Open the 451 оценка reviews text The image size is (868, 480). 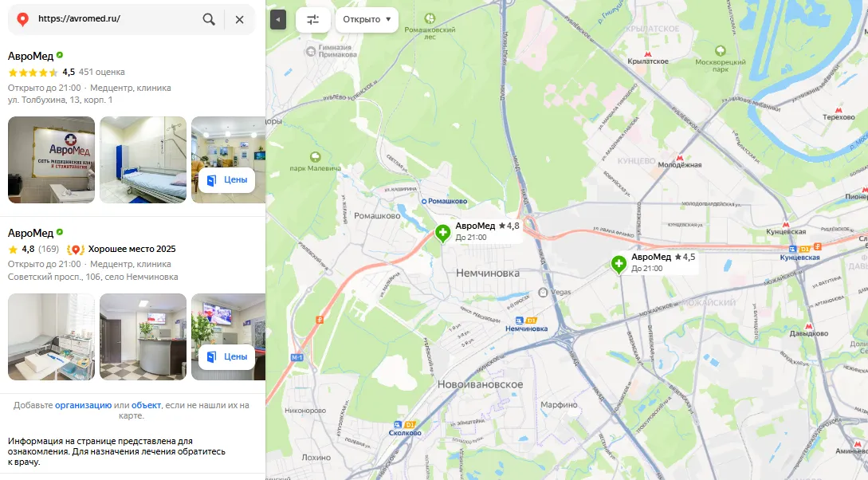[x=102, y=72]
